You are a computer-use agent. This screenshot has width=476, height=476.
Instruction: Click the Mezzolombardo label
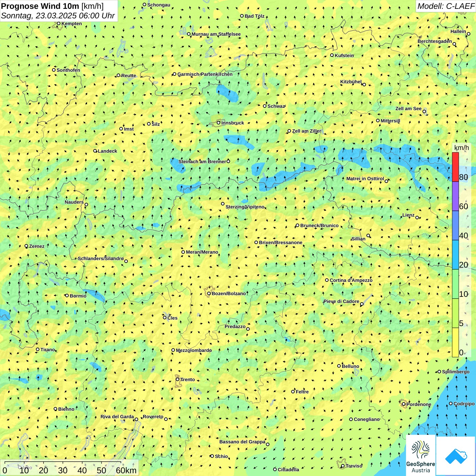(x=194, y=350)
